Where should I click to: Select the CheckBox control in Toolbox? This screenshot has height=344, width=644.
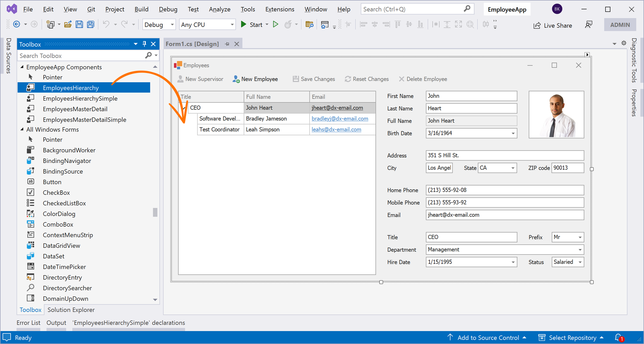click(56, 192)
